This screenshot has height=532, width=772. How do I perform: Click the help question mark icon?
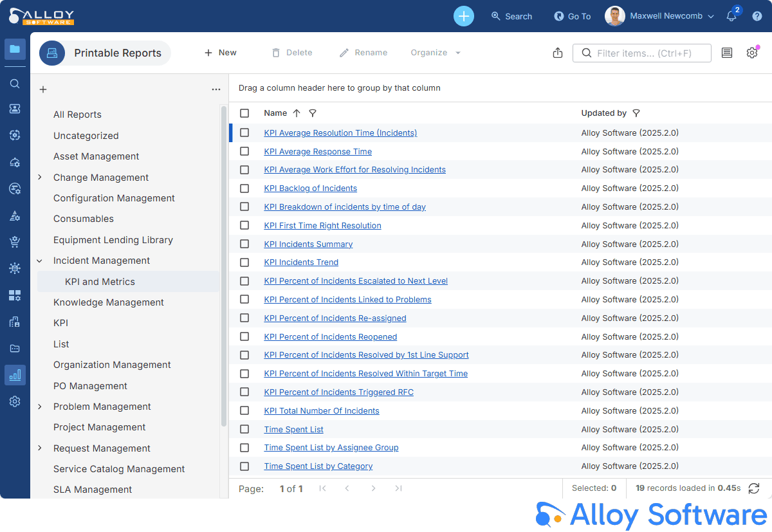(x=757, y=16)
